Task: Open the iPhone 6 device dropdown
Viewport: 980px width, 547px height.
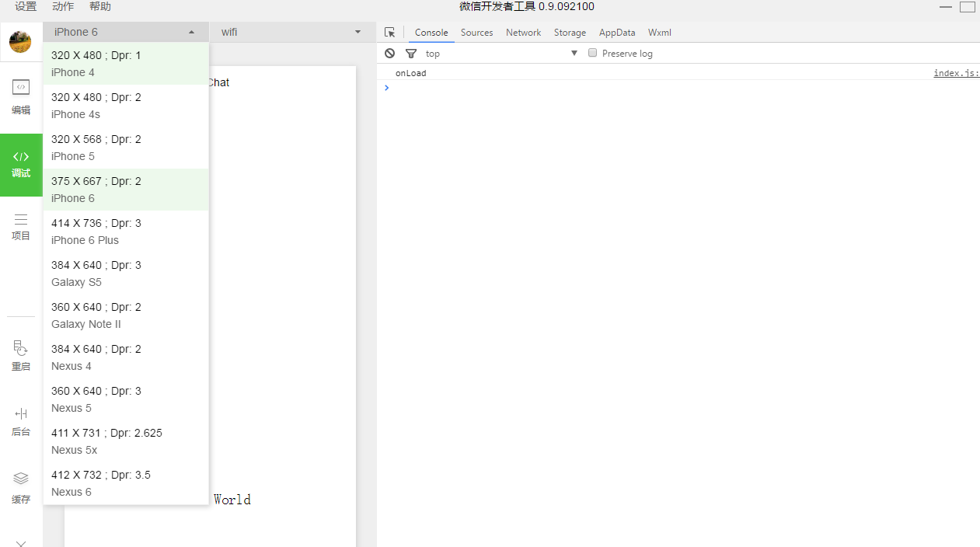Action: [x=126, y=32]
